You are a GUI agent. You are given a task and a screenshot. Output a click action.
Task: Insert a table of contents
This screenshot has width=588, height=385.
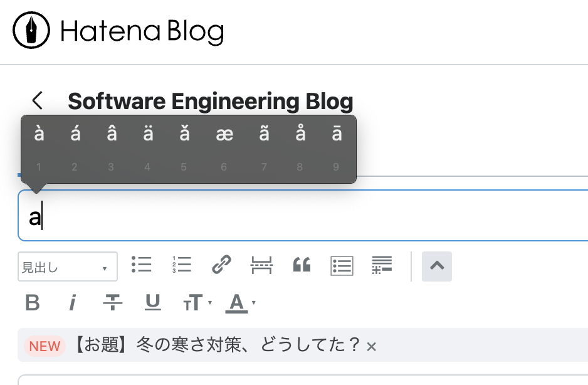342,266
